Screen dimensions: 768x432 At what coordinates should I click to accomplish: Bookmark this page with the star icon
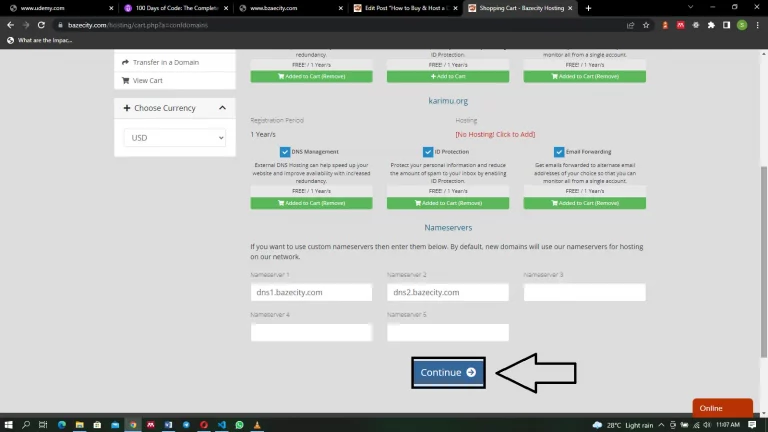[x=646, y=25]
